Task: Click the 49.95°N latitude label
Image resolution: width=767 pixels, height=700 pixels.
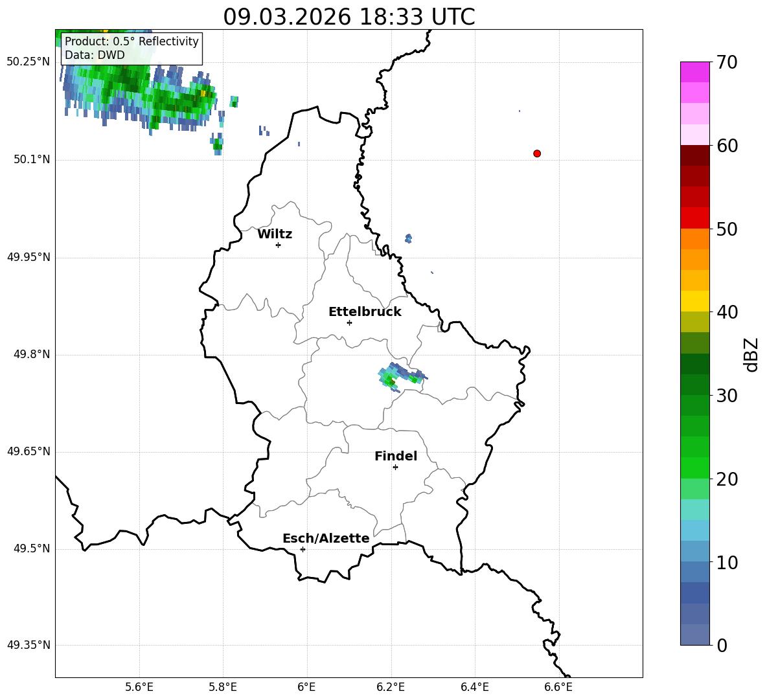Action: coord(29,257)
